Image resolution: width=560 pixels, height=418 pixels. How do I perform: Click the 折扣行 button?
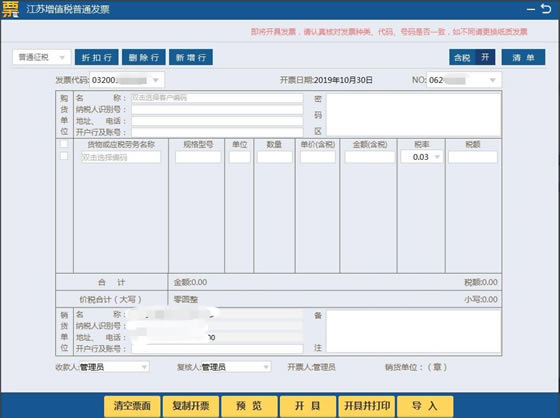coord(96,57)
